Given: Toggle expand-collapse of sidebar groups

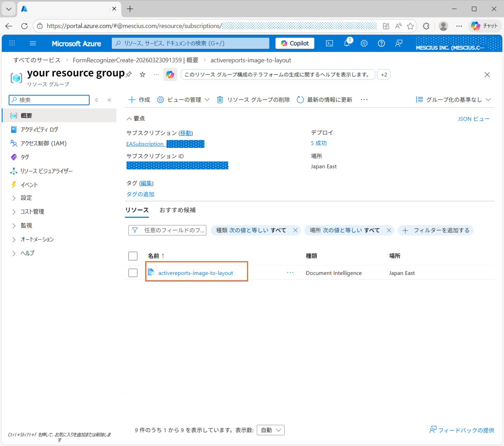Looking at the screenshot, I should [x=96, y=100].
